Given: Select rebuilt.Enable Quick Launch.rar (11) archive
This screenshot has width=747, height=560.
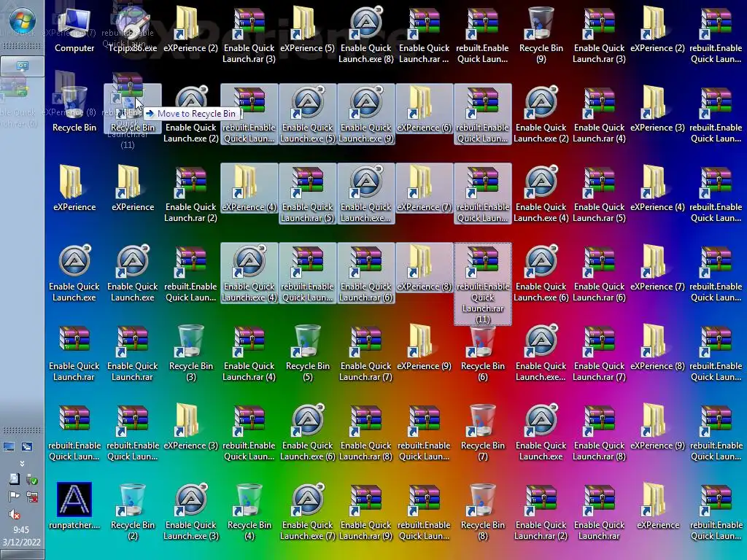Looking at the screenshot, I should (x=483, y=284).
